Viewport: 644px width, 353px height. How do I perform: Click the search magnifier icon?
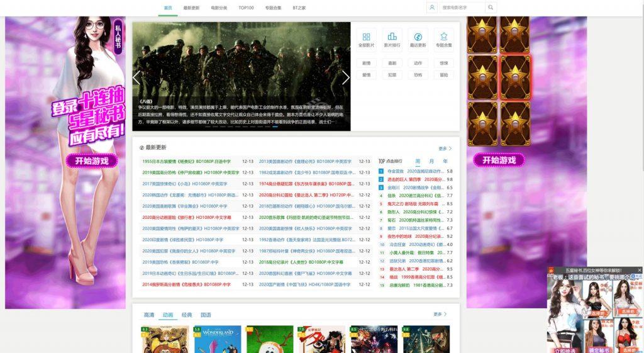(491, 8)
